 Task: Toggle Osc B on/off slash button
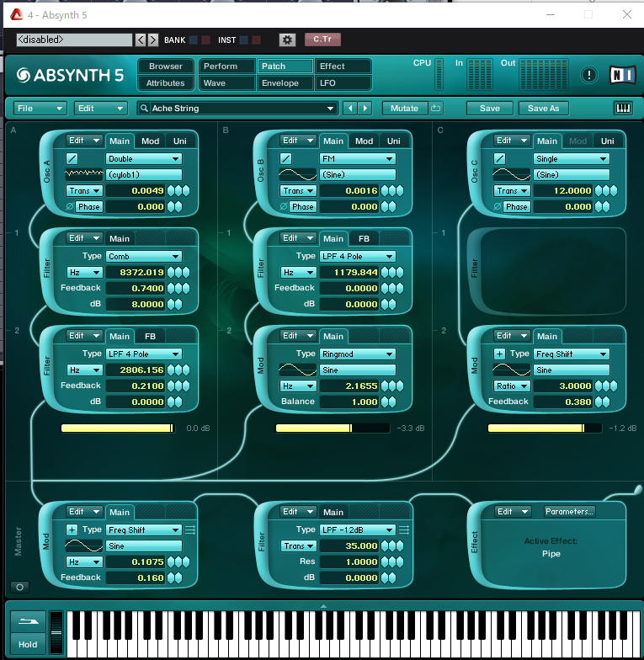tap(286, 158)
